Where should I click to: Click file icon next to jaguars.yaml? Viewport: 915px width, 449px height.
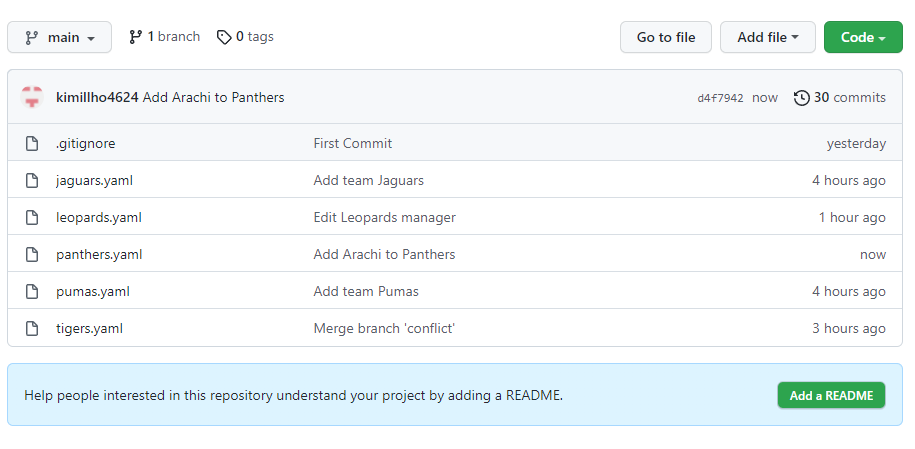pos(32,180)
